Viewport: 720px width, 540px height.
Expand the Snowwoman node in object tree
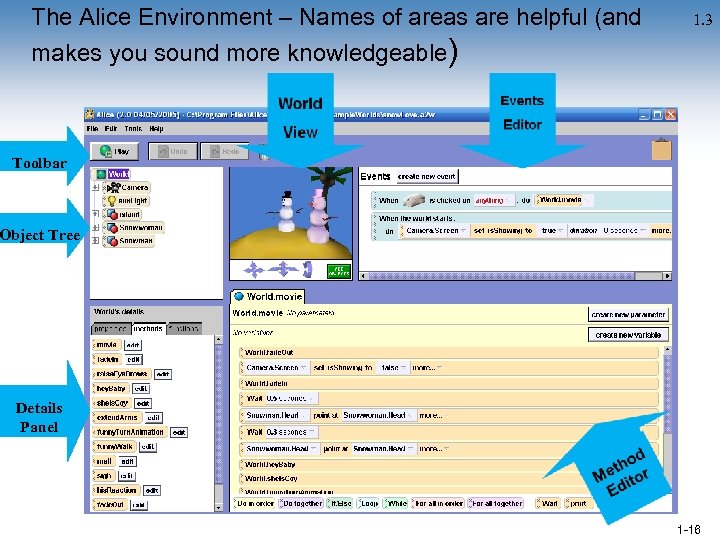pyautogui.click(x=96, y=228)
